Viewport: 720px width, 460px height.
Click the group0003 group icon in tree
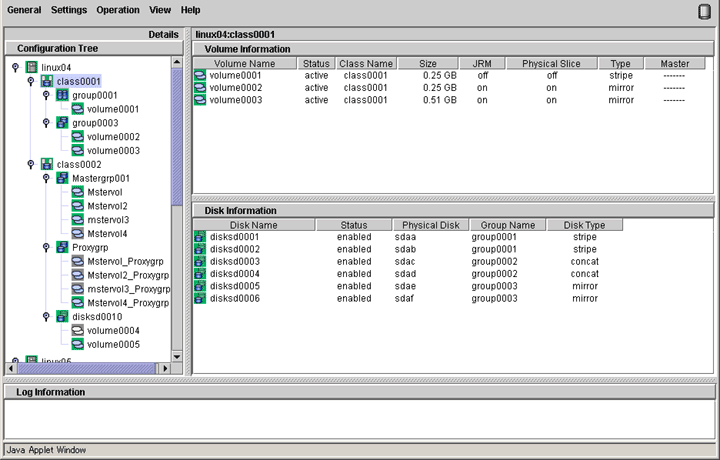click(62, 123)
